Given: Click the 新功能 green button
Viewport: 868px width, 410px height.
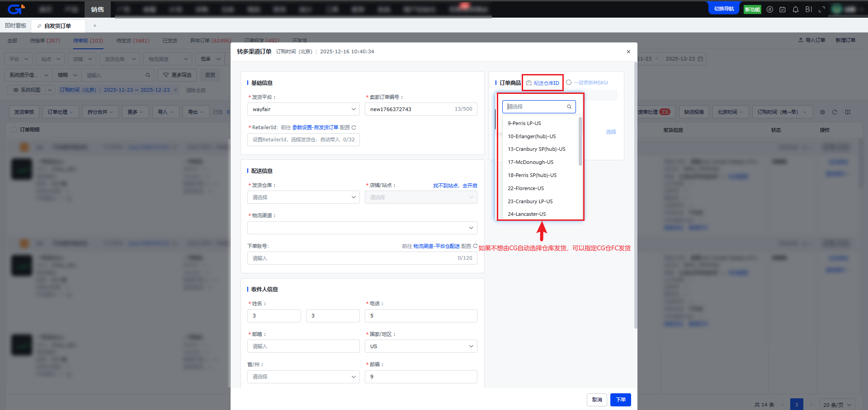Looking at the screenshot, I should click(x=752, y=9).
